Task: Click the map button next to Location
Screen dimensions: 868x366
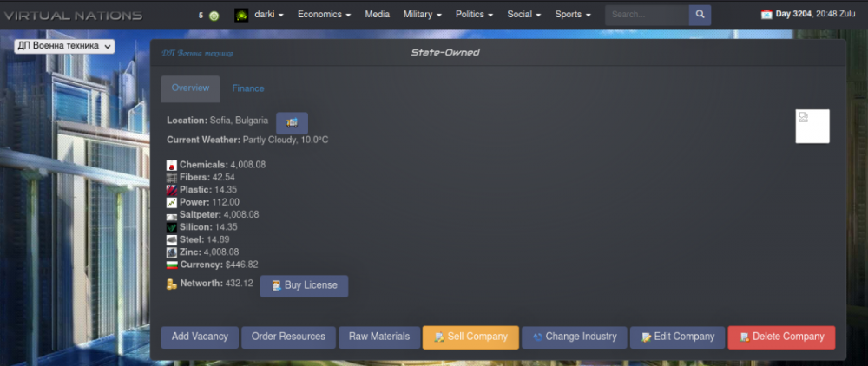Action: click(292, 122)
